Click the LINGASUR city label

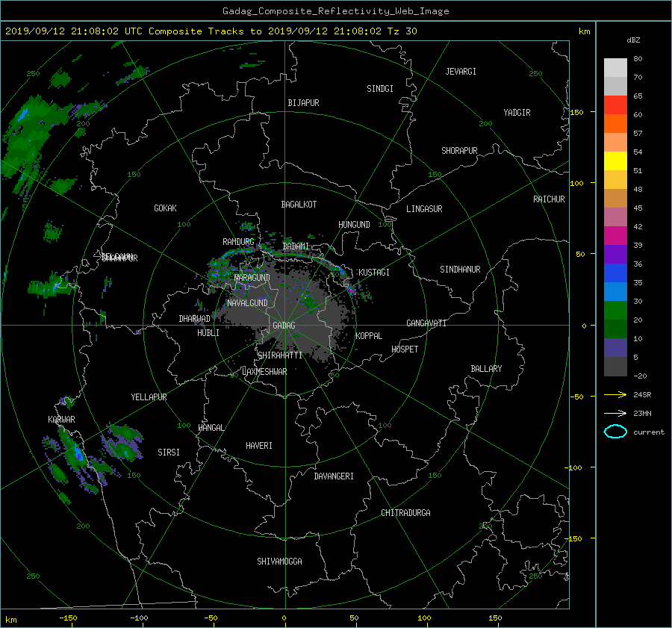pyautogui.click(x=424, y=209)
